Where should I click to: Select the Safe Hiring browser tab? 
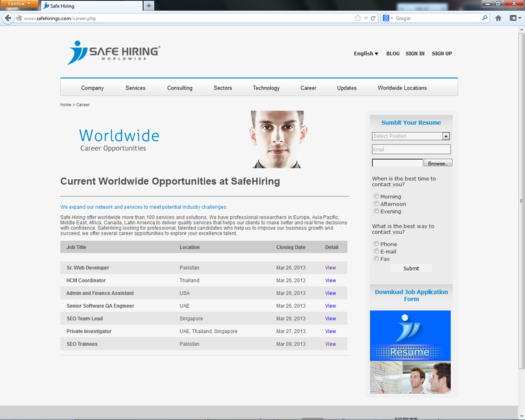(x=92, y=6)
